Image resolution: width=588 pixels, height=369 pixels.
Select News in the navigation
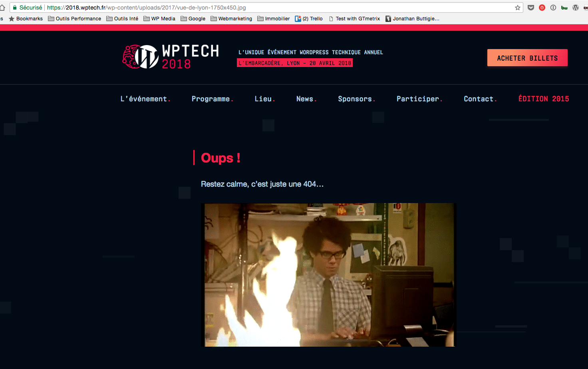[306, 99]
